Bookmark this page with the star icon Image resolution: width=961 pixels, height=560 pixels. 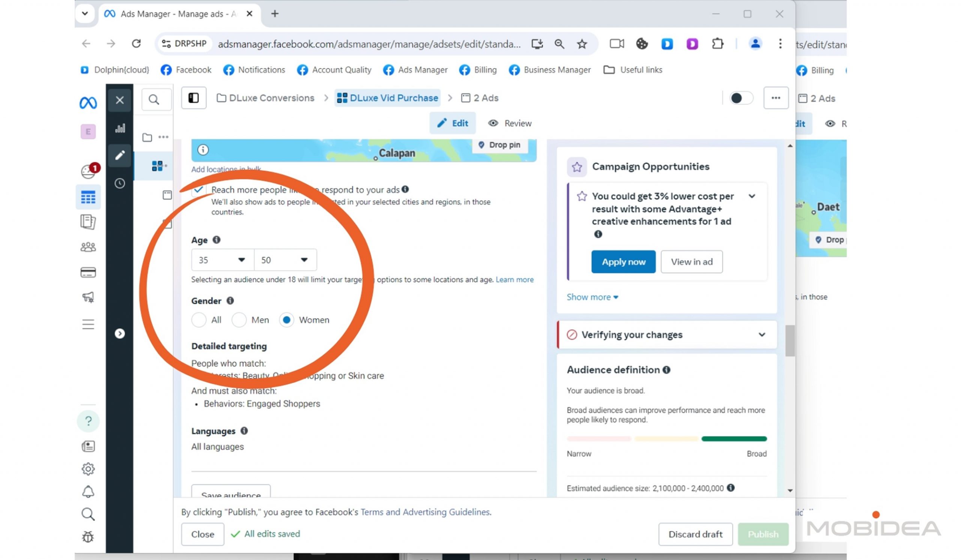pos(582,44)
